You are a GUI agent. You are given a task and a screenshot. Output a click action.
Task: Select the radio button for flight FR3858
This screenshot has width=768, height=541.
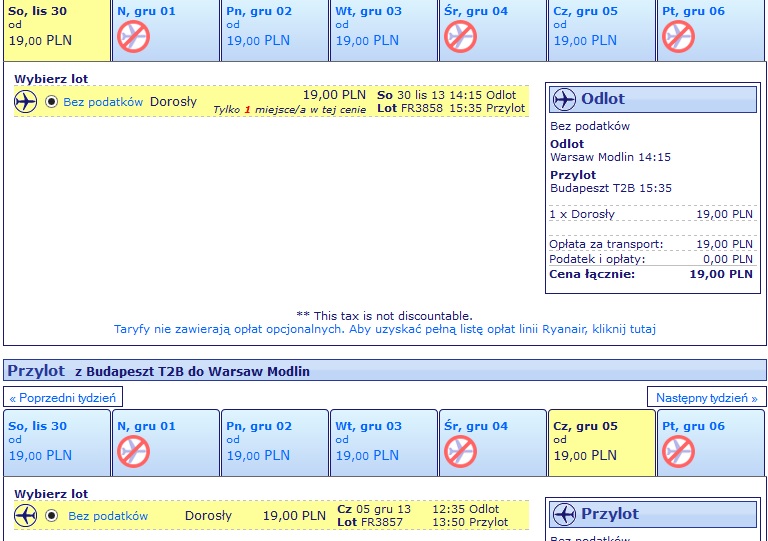point(51,102)
